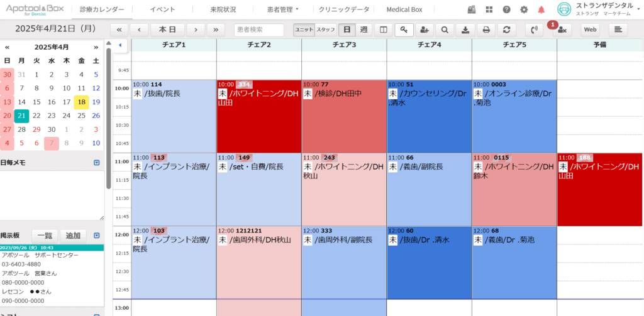This screenshot has width=644, height=316.
Task: Click the magnifier search icon in toolbar
Action: click(445, 30)
